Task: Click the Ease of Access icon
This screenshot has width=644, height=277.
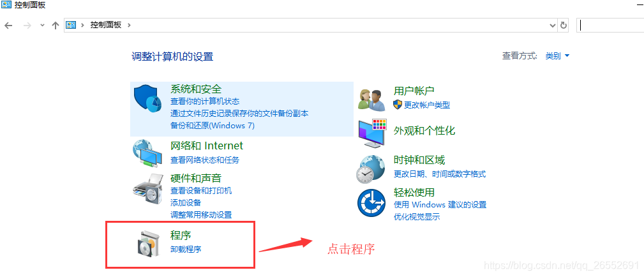Action: pyautogui.click(x=371, y=202)
